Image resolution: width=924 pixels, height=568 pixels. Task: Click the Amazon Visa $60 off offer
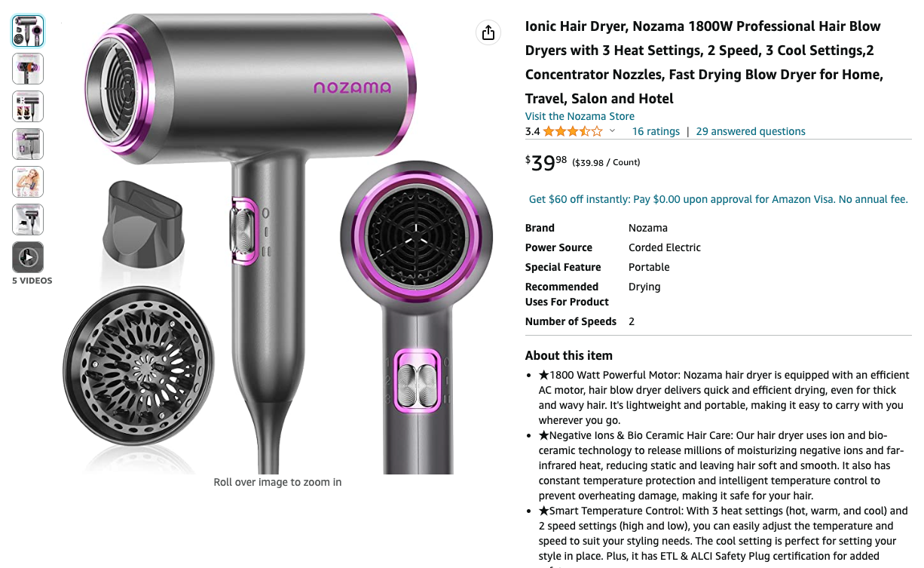(x=718, y=199)
